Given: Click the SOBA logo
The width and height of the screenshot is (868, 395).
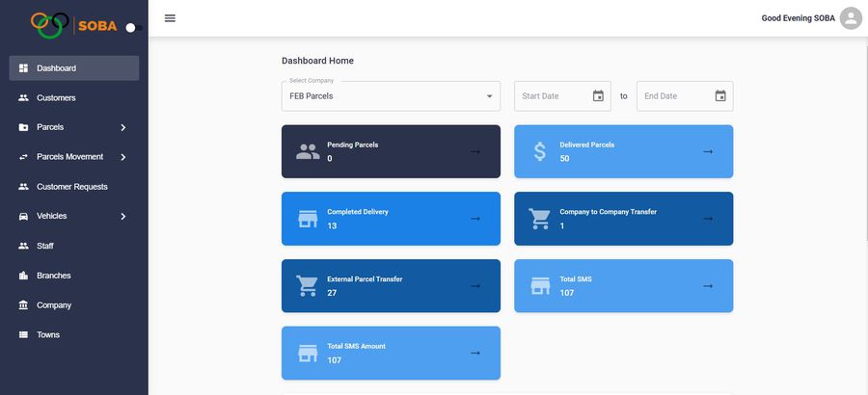Looking at the screenshot, I should pyautogui.click(x=73, y=25).
